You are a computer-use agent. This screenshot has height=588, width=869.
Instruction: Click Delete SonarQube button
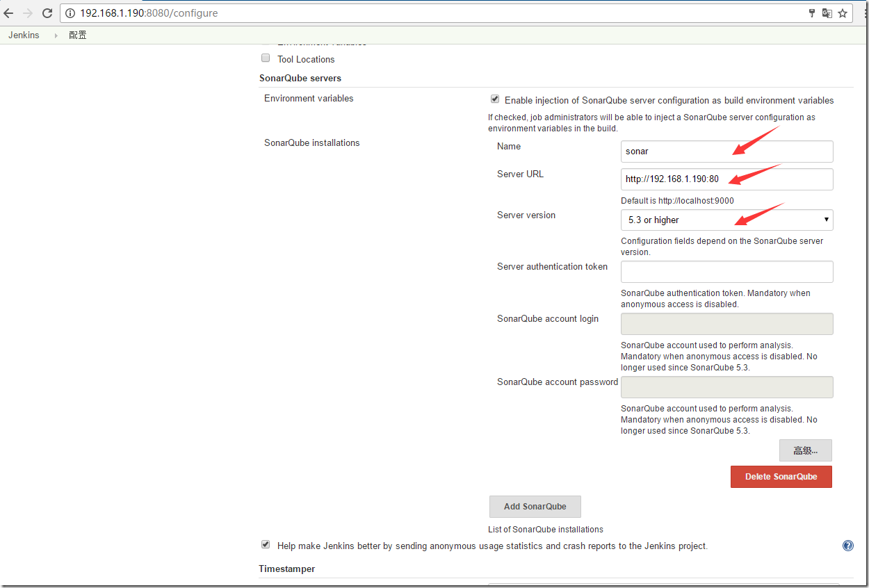[x=781, y=477]
